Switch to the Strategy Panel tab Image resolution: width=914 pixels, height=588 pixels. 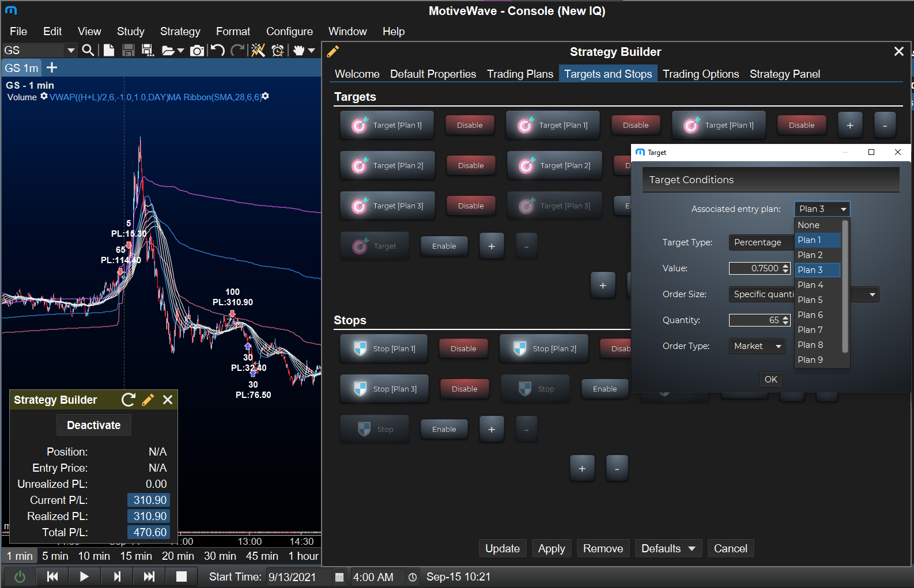pyautogui.click(x=785, y=74)
